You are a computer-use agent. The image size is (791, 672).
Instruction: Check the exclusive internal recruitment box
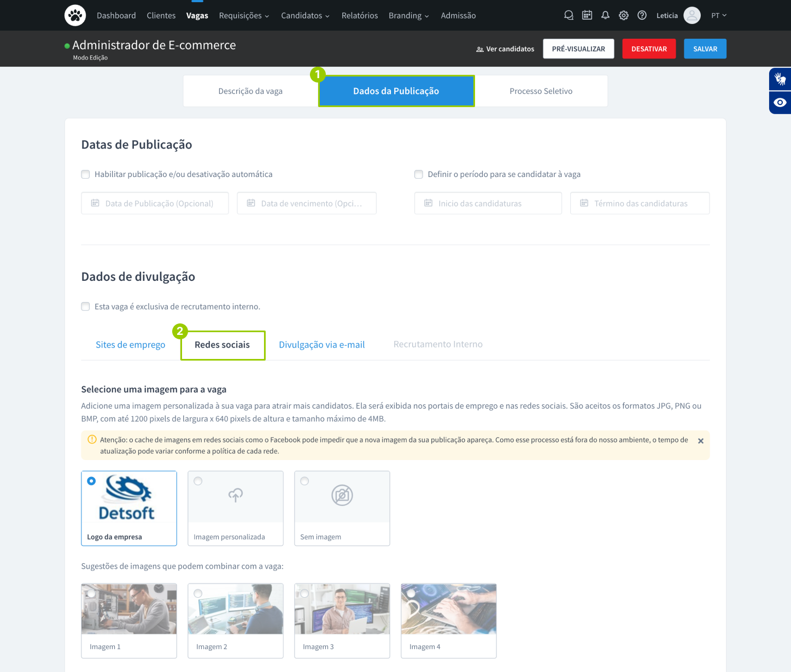(85, 306)
